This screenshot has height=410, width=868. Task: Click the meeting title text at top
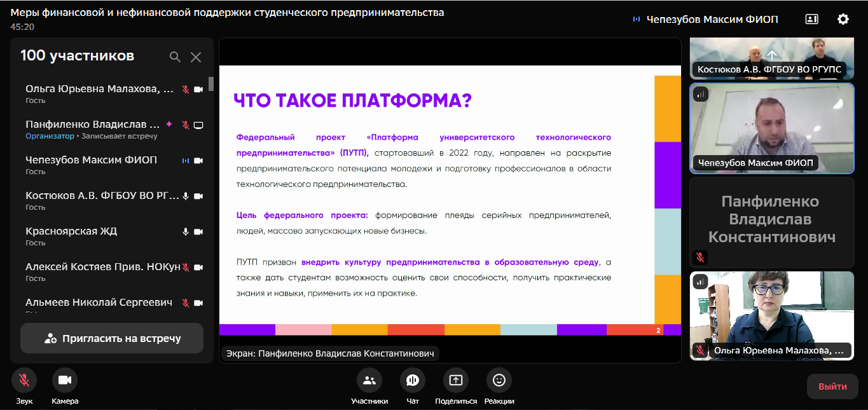click(x=227, y=13)
